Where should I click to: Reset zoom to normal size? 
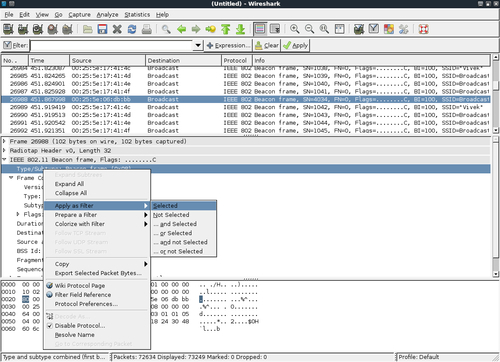[x=324, y=29]
